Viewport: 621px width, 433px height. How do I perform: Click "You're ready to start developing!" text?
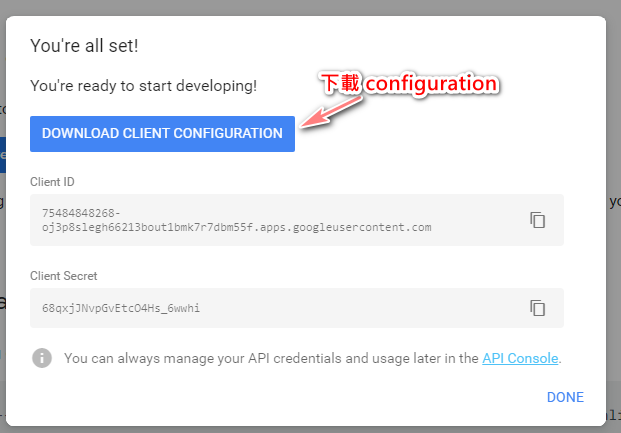coord(143,86)
